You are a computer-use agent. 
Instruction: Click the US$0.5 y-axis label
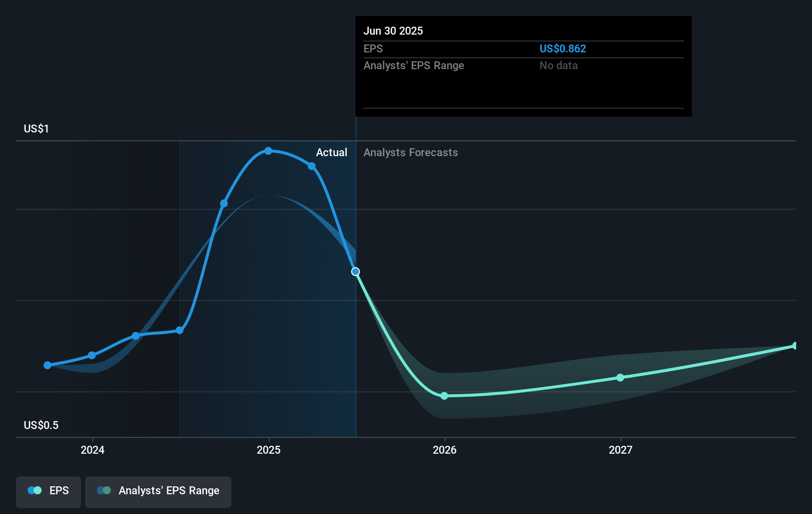pyautogui.click(x=41, y=425)
